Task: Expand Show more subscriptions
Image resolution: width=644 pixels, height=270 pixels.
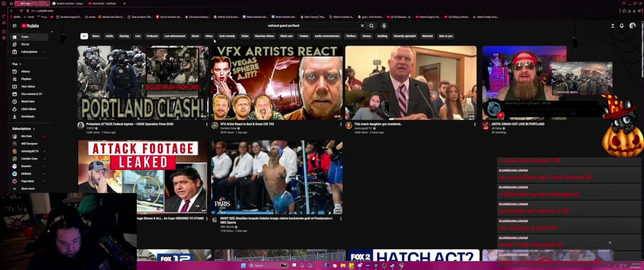Action: 29,189
